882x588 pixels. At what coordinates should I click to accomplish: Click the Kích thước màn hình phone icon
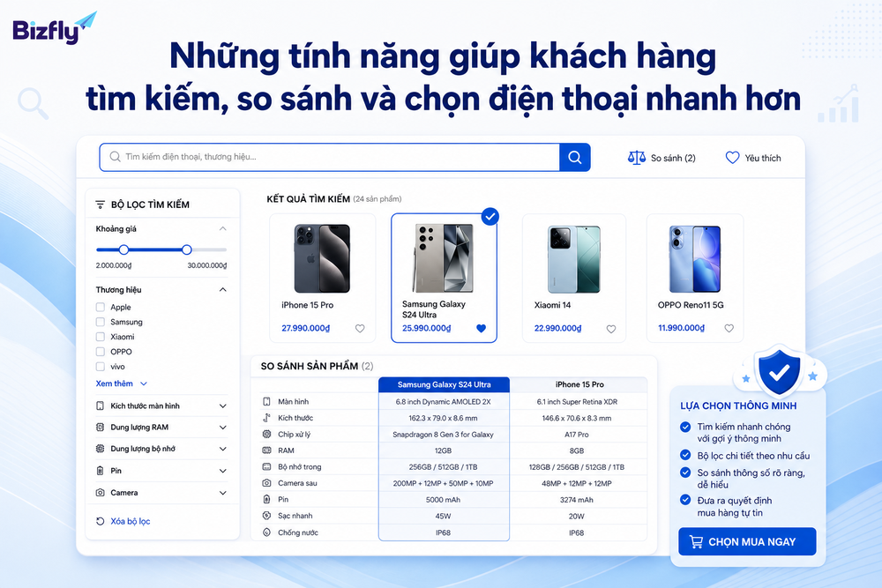pos(101,406)
